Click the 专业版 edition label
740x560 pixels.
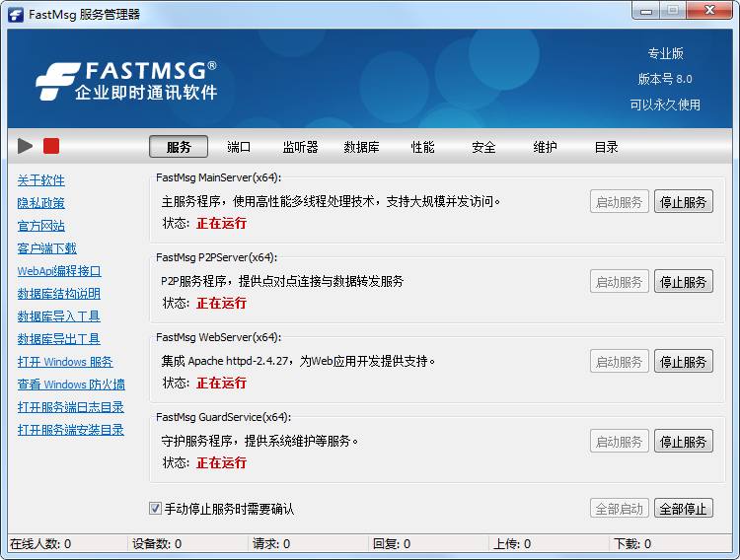(x=665, y=53)
